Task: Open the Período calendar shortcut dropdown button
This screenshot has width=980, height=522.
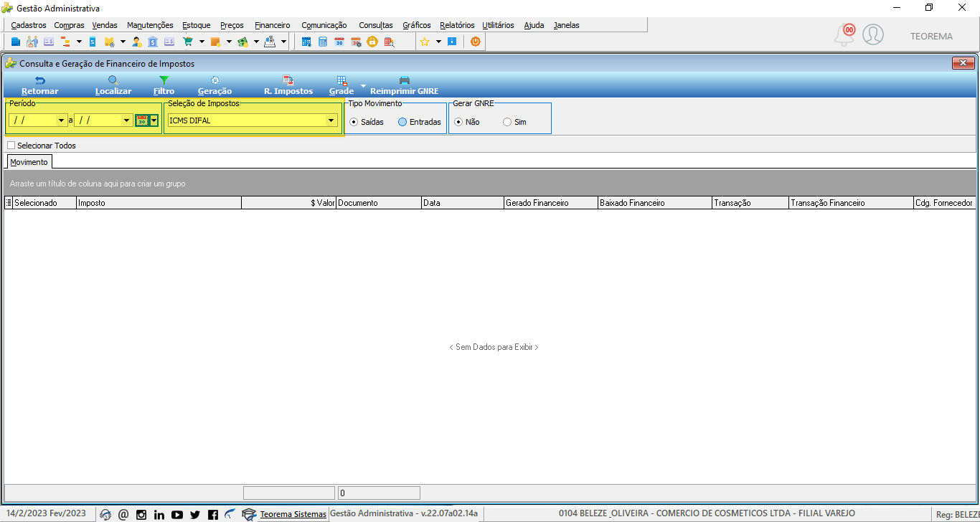Action: (x=154, y=120)
